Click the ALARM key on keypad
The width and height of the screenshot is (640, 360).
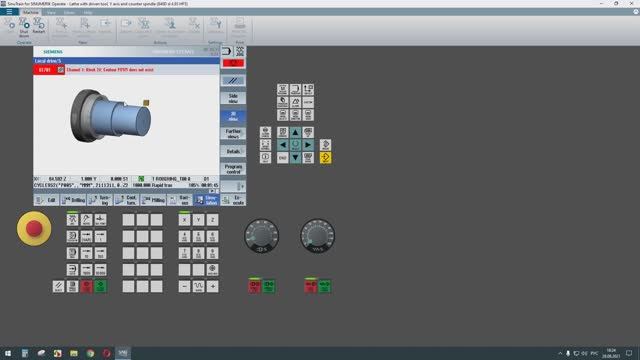(295, 102)
